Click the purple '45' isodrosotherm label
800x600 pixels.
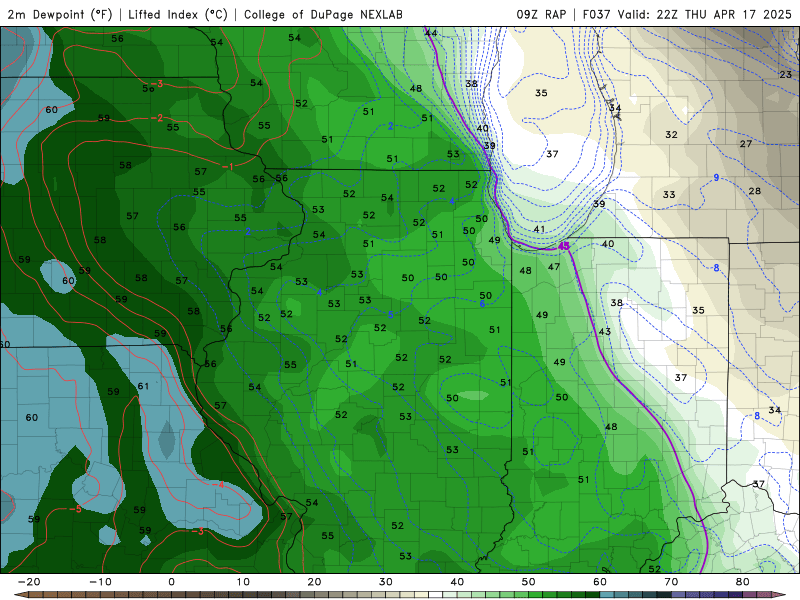pos(564,246)
